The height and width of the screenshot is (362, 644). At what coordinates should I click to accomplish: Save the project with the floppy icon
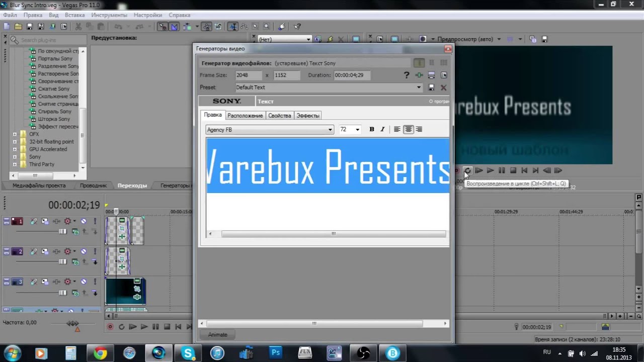[x=29, y=27]
